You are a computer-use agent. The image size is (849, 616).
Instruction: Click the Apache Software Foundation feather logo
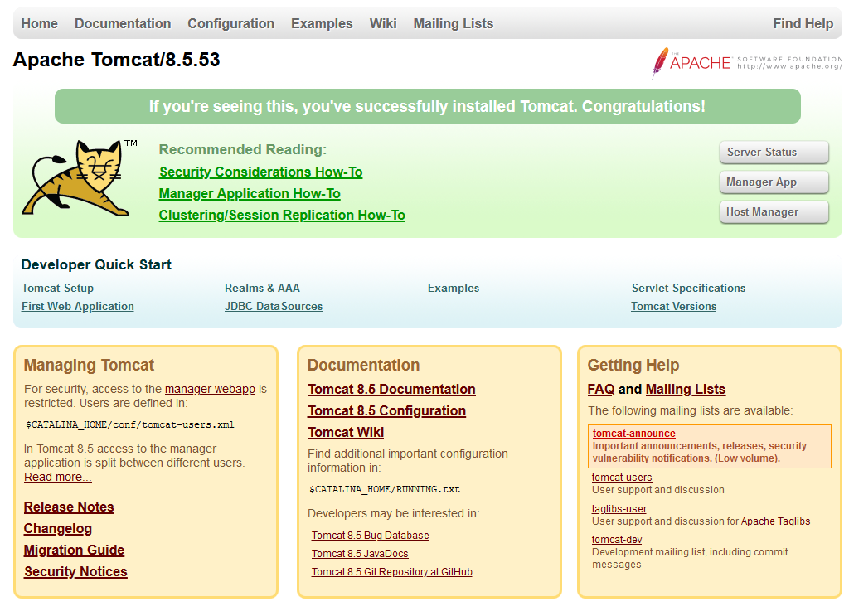click(x=747, y=63)
